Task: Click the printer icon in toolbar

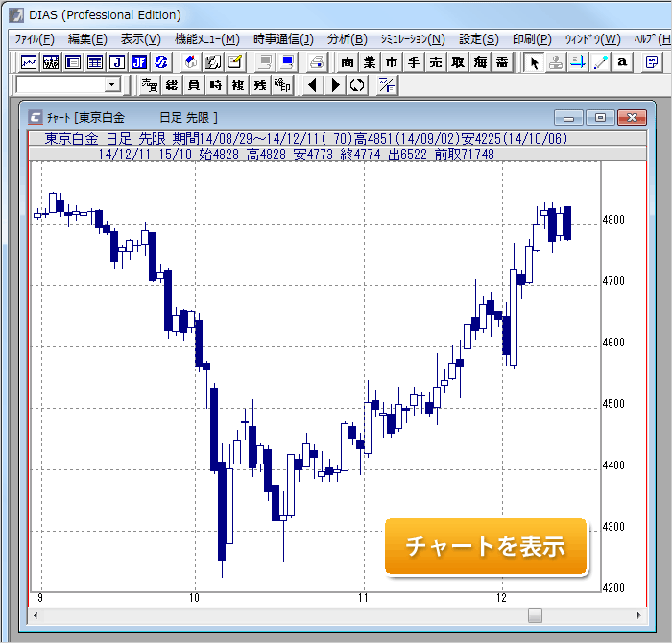Action: 317,62
